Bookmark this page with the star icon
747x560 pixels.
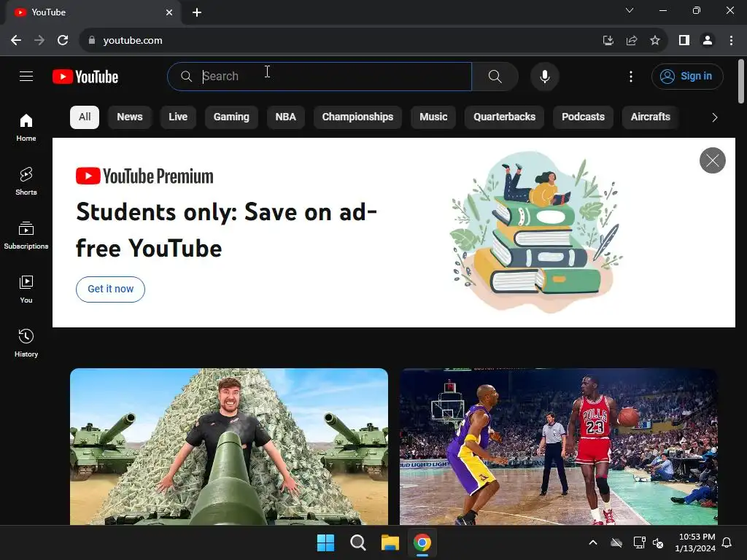(x=655, y=40)
